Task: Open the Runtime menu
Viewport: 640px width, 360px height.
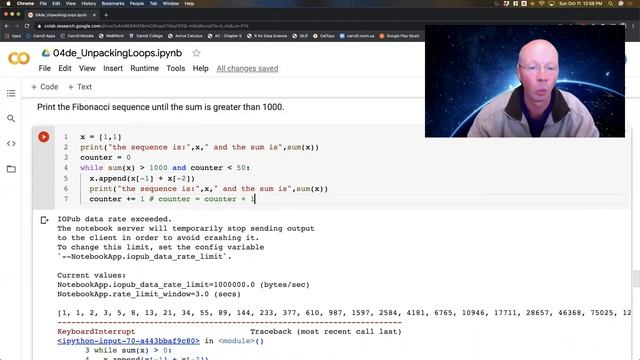Action: pyautogui.click(x=144, y=68)
